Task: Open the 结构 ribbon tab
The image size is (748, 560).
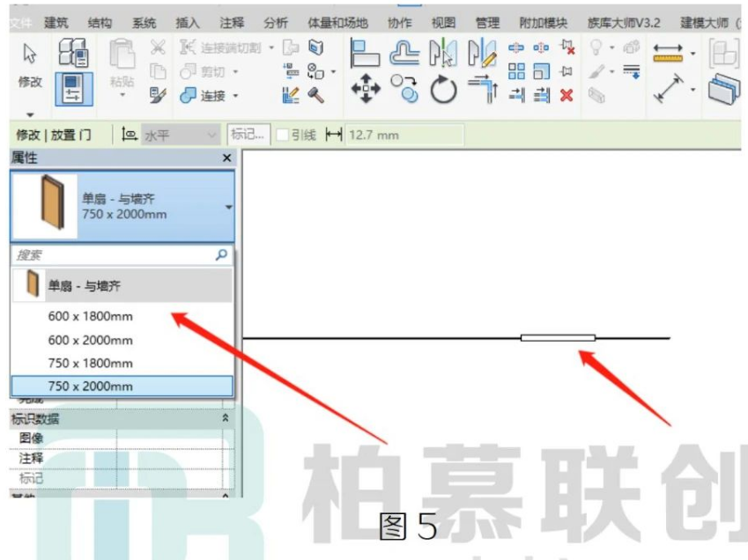Action: tap(100, 22)
